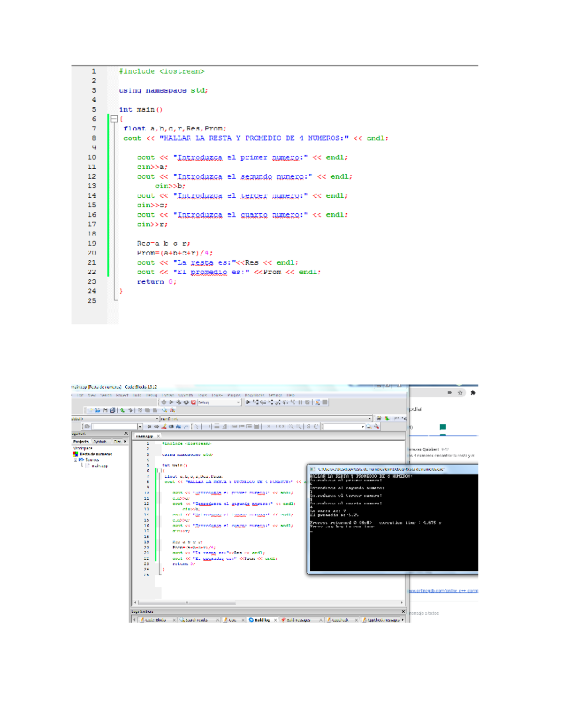Start a build using the Build icon
Image resolution: width=563 pixels, height=728 pixels.
coord(164,402)
